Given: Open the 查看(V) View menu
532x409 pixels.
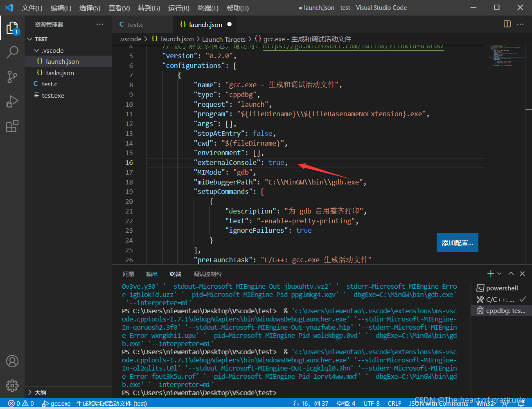Looking at the screenshot, I should pos(119,8).
